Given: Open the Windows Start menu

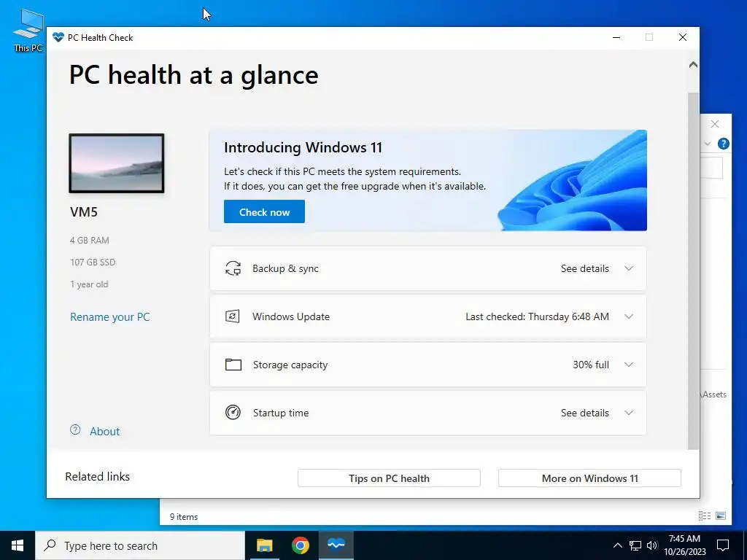Looking at the screenshot, I should pos(18,545).
